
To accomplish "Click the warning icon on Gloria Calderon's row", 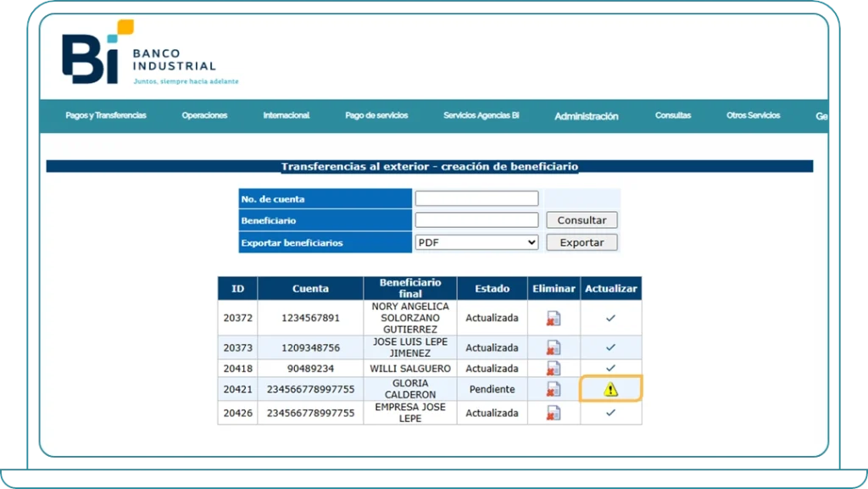I will [x=611, y=388].
